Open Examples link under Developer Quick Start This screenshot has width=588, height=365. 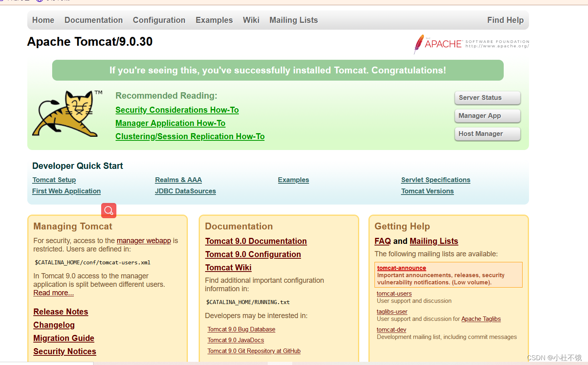[x=293, y=180]
